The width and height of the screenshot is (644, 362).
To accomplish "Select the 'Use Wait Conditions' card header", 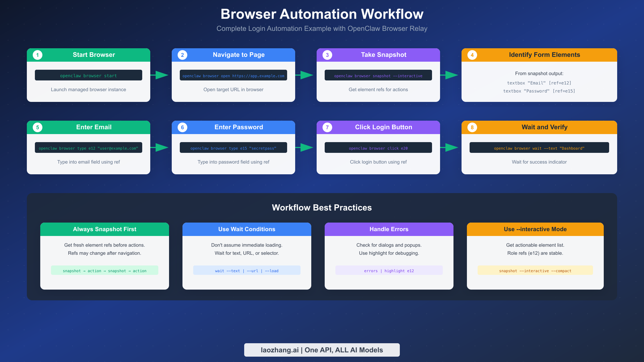I will pos(247,229).
